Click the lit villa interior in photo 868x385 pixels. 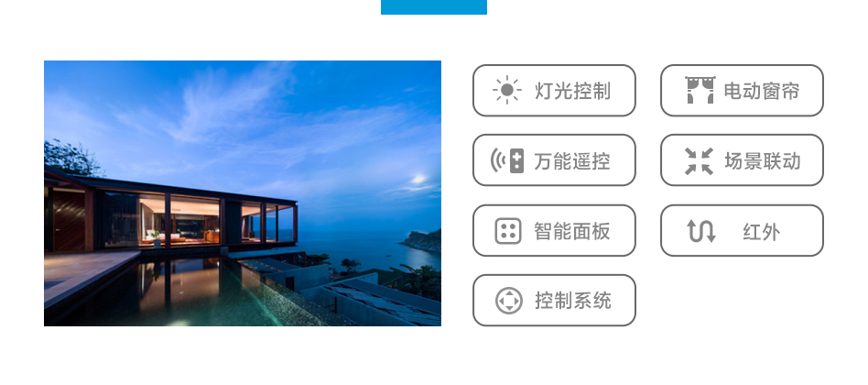[195, 222]
